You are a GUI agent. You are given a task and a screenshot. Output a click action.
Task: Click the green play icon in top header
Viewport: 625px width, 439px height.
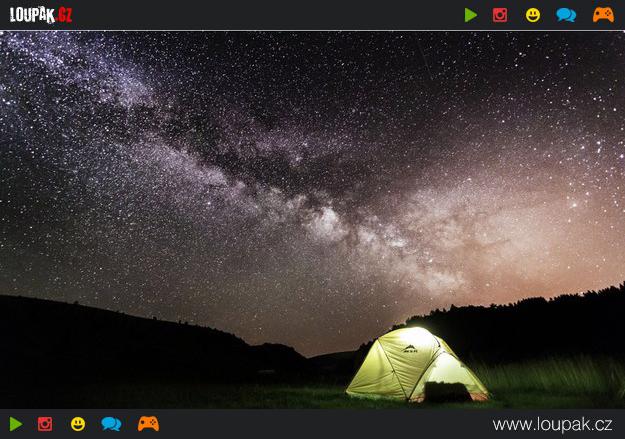[x=471, y=15]
